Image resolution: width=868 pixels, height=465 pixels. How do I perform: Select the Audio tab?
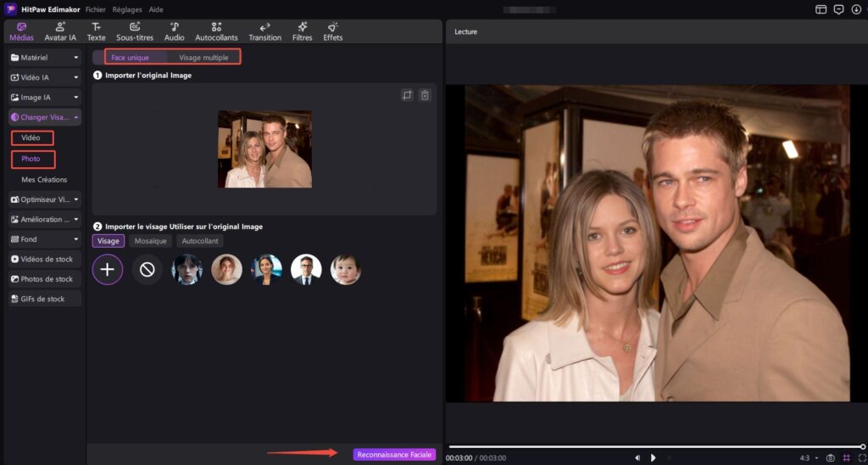175,31
